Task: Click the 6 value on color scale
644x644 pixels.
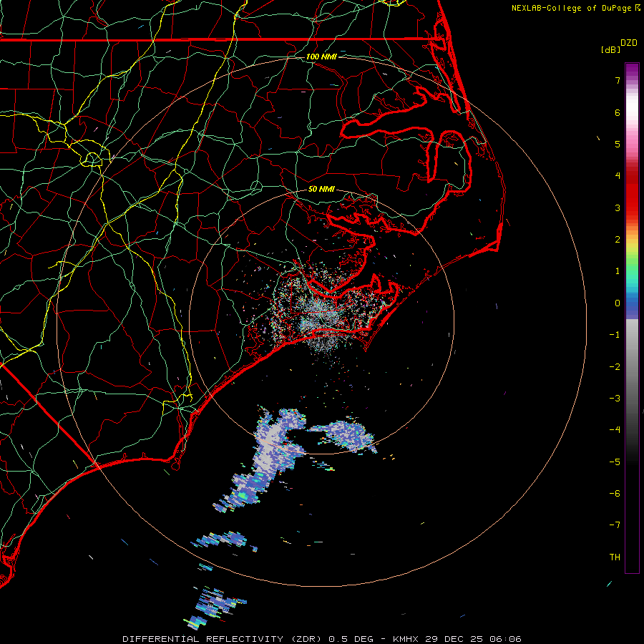Action: click(x=618, y=112)
